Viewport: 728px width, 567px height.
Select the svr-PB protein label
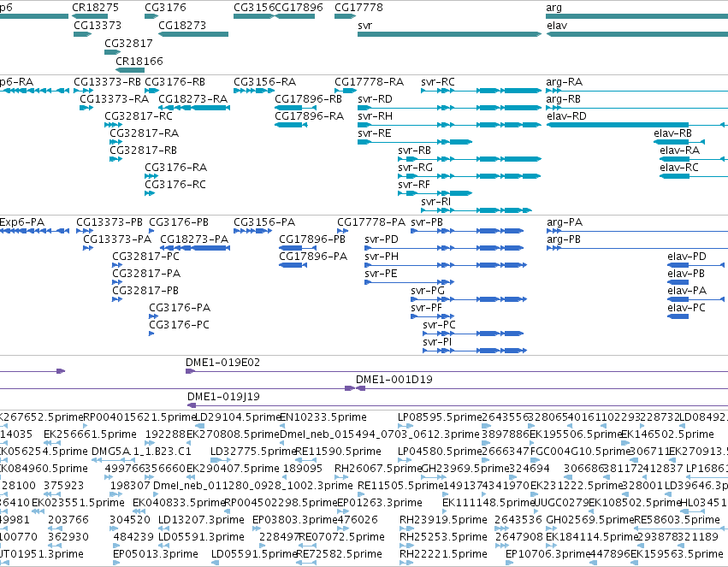tap(427, 222)
